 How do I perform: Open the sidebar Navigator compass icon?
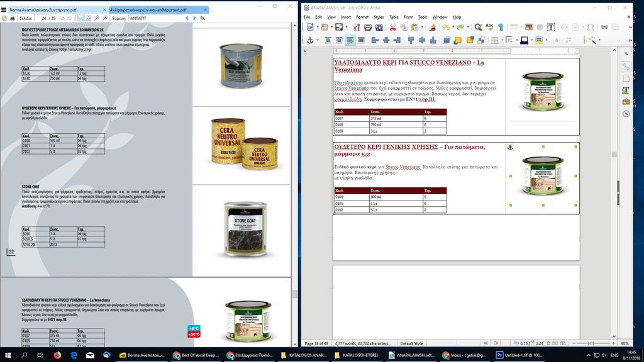626,114
